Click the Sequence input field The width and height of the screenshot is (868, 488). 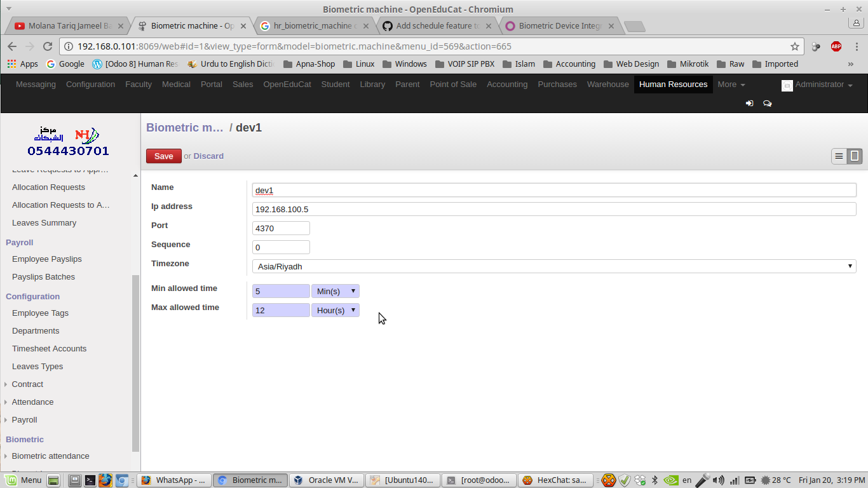[281, 247]
